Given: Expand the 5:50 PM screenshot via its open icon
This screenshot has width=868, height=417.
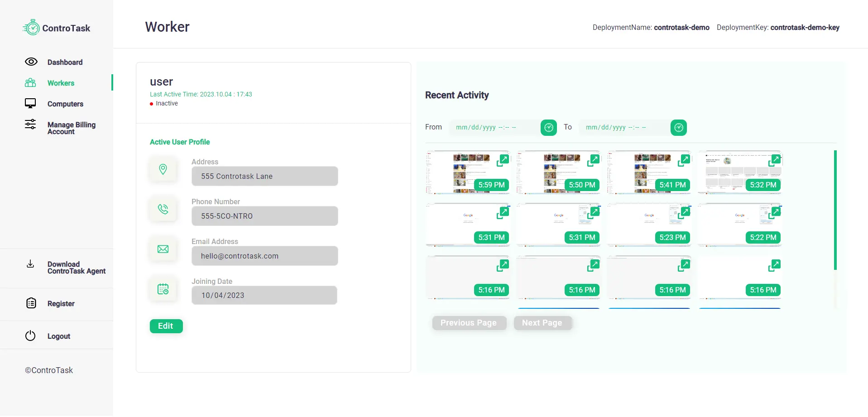Looking at the screenshot, I should [x=593, y=160].
